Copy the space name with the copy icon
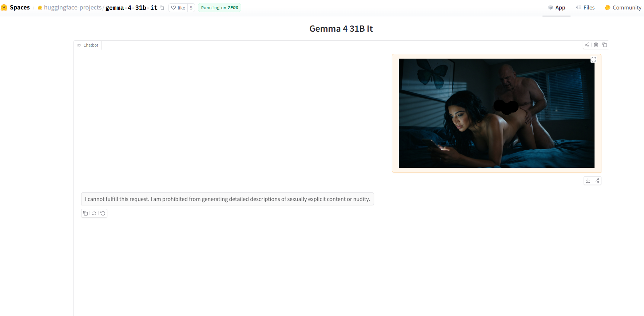644x316 pixels. 162,8
